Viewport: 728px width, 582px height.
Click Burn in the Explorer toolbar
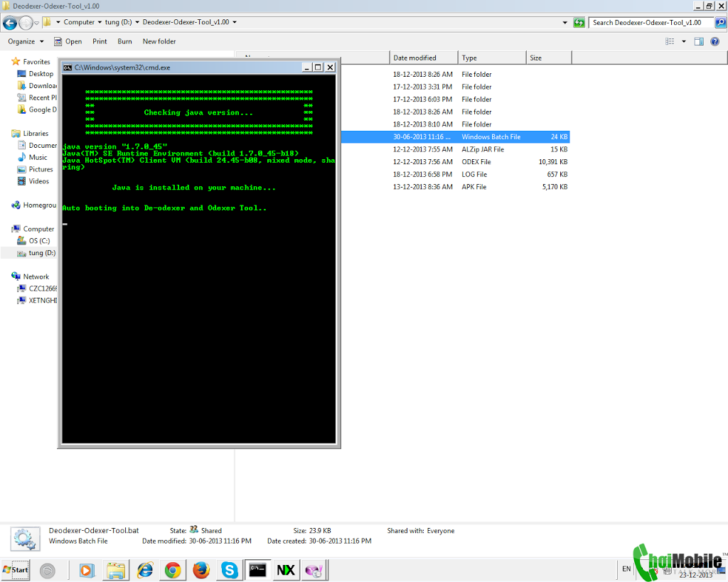(124, 41)
